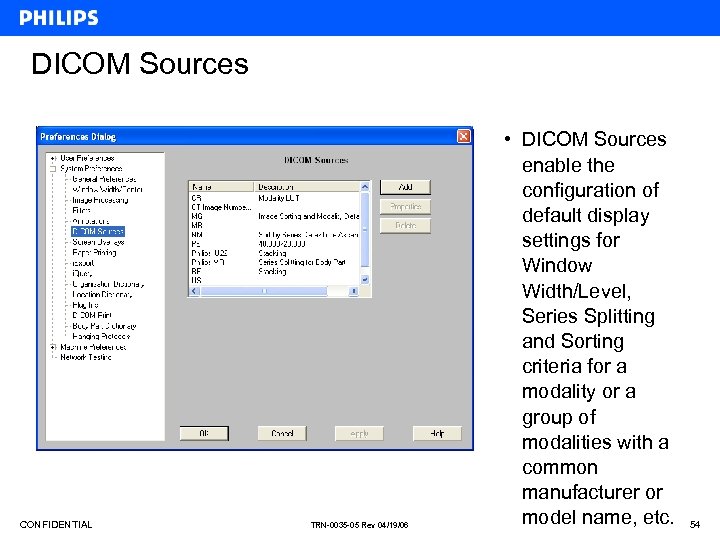Screen dimensions: 720x540
Task: Click the Apply button
Action: tap(359, 433)
